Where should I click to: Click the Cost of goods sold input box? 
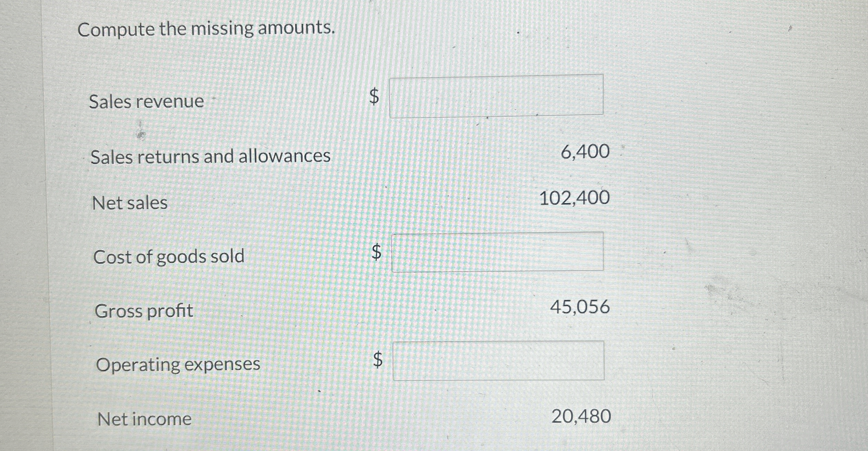tap(497, 252)
